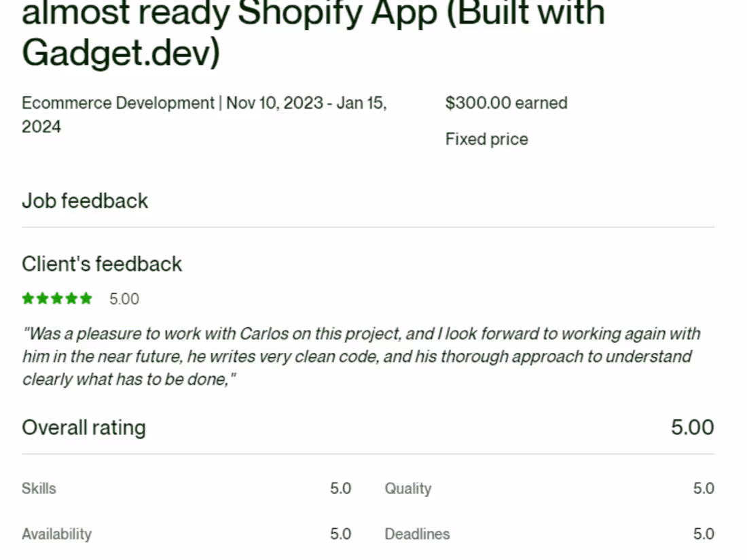Select the client's quoted feedback text
The height and width of the screenshot is (560, 747).
pyautogui.click(x=360, y=356)
